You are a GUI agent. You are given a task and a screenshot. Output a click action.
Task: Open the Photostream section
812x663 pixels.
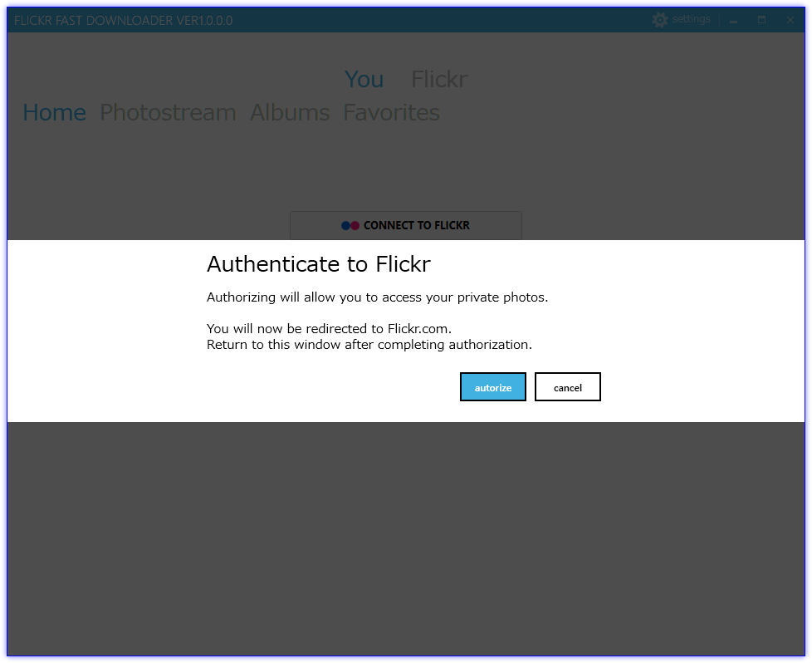(x=168, y=112)
